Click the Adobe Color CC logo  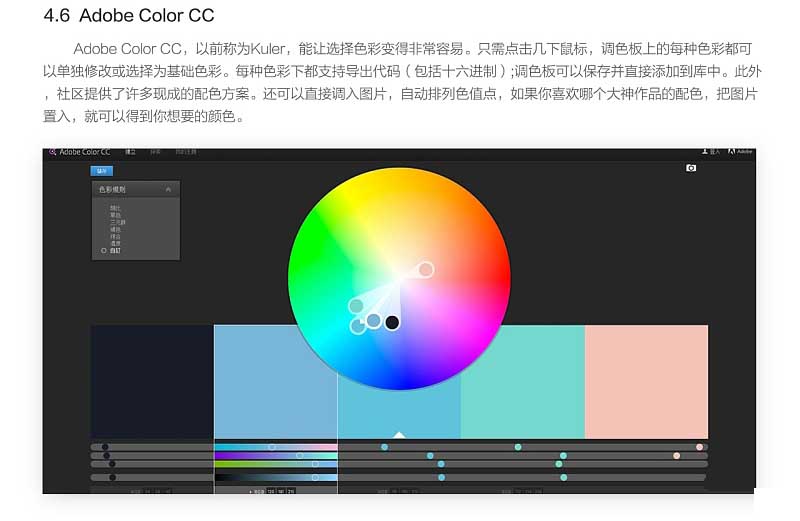click(80, 152)
